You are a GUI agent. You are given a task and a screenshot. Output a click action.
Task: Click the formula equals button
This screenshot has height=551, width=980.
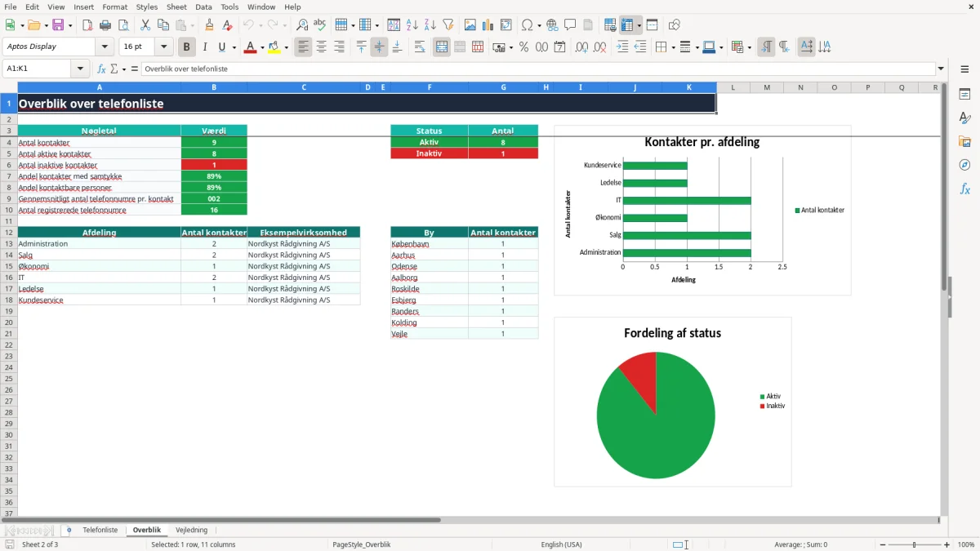(x=134, y=69)
